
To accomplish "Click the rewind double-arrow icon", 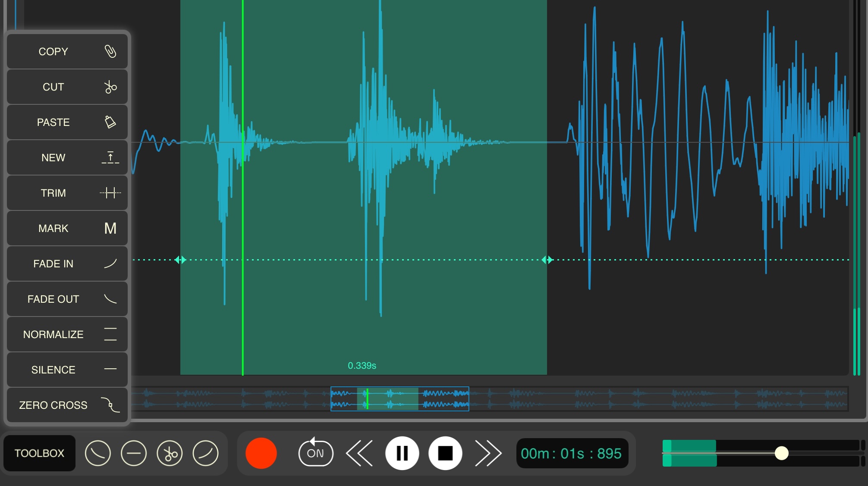I will 359,453.
